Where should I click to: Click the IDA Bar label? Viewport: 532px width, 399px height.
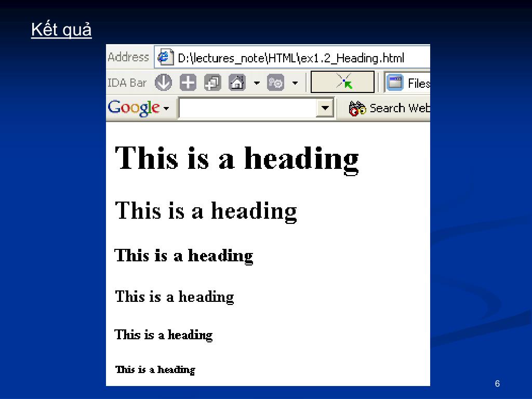(x=127, y=83)
